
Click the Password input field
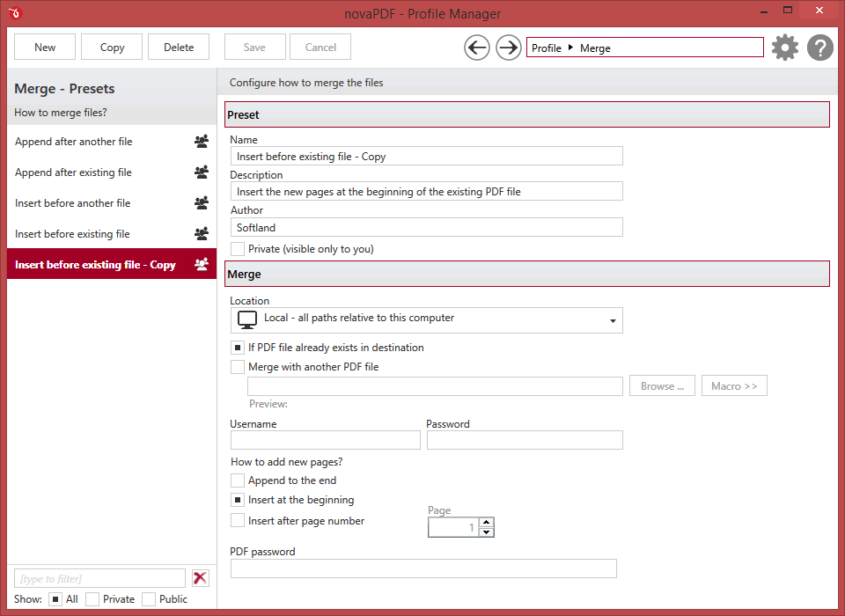point(525,440)
